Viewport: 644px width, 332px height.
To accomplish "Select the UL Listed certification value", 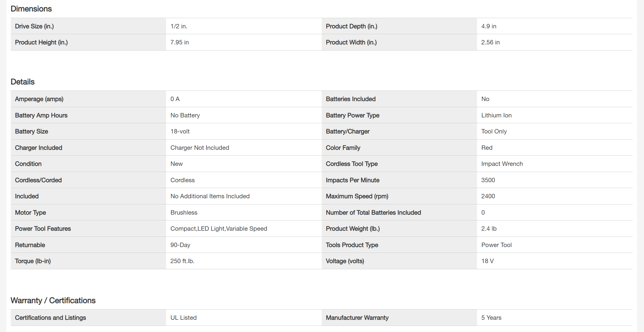I will tap(183, 318).
